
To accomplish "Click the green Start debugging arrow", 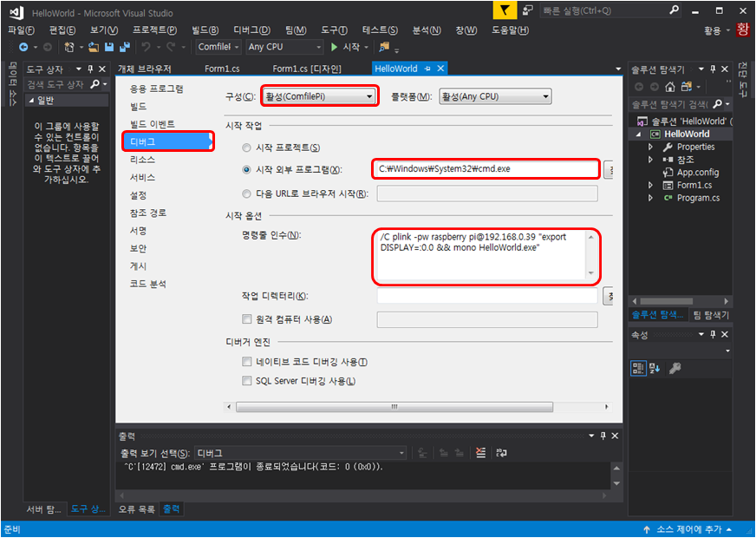I will [334, 47].
